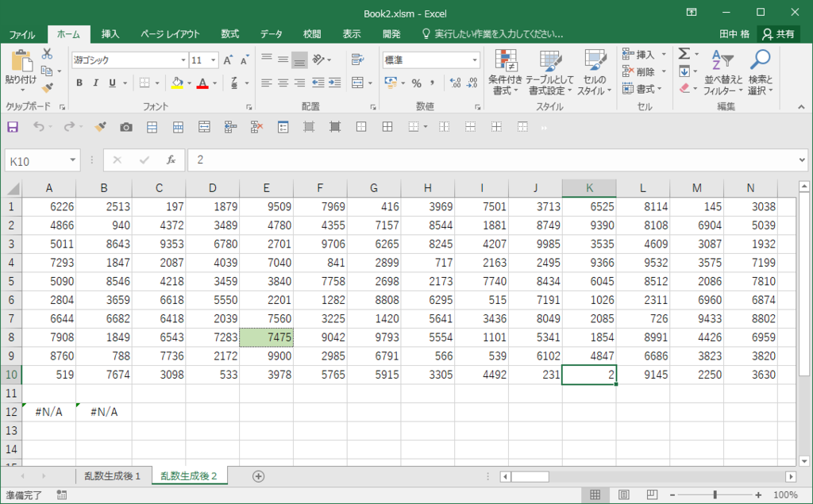Toggle Align Right
Viewport: 813px width, 504px height.
(x=299, y=83)
